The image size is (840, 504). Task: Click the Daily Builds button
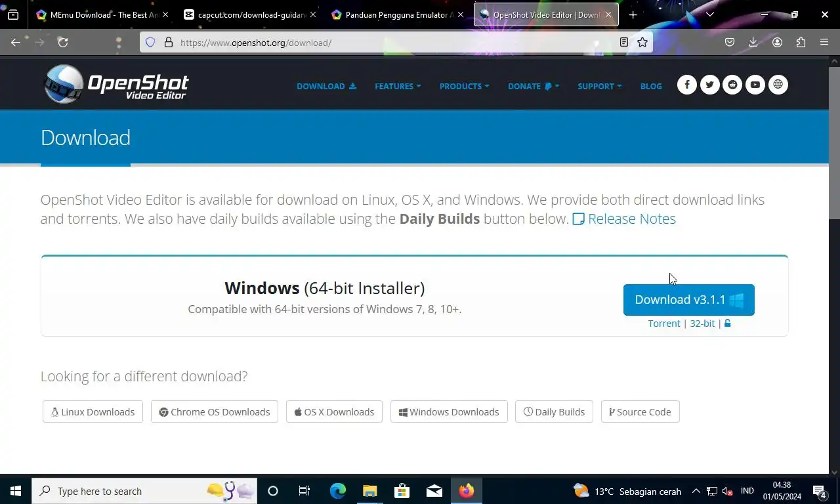554,411
